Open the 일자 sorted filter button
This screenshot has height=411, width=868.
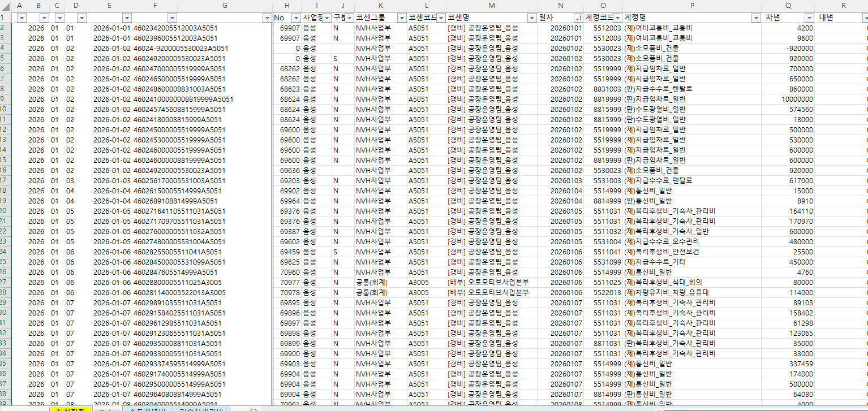[578, 18]
